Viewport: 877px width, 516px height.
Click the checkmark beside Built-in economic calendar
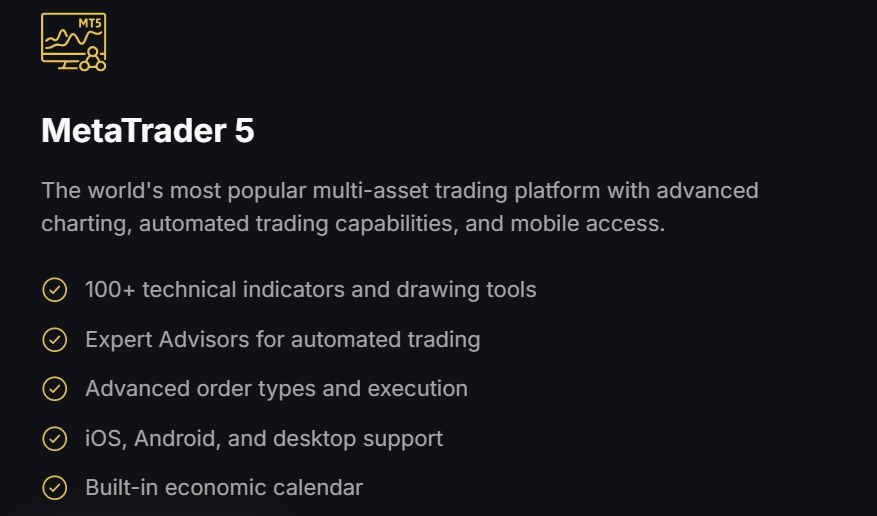[x=54, y=488]
